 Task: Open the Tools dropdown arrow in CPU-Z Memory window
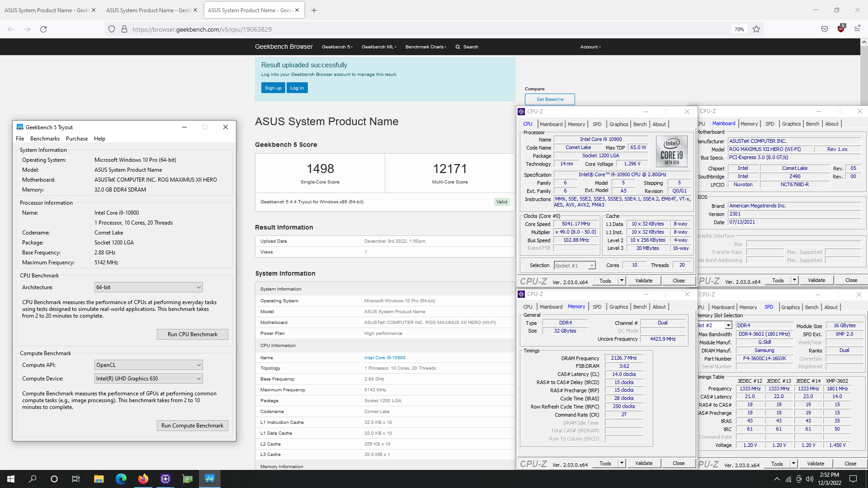622,463
